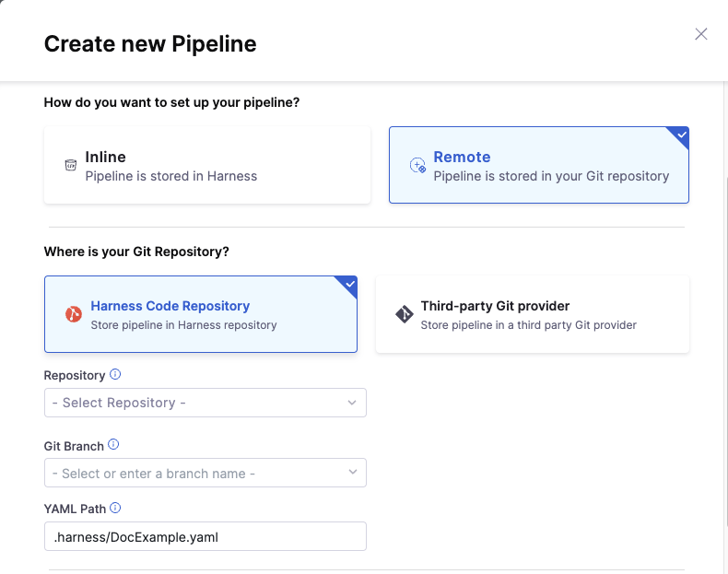Expand the Git Branch dropdown arrow
This screenshot has height=574, width=728.
353,473
